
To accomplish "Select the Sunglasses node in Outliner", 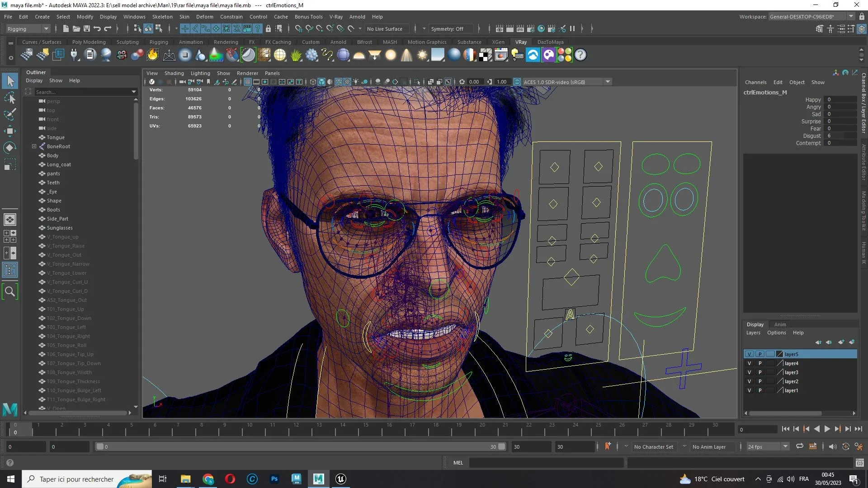I will click(59, 228).
